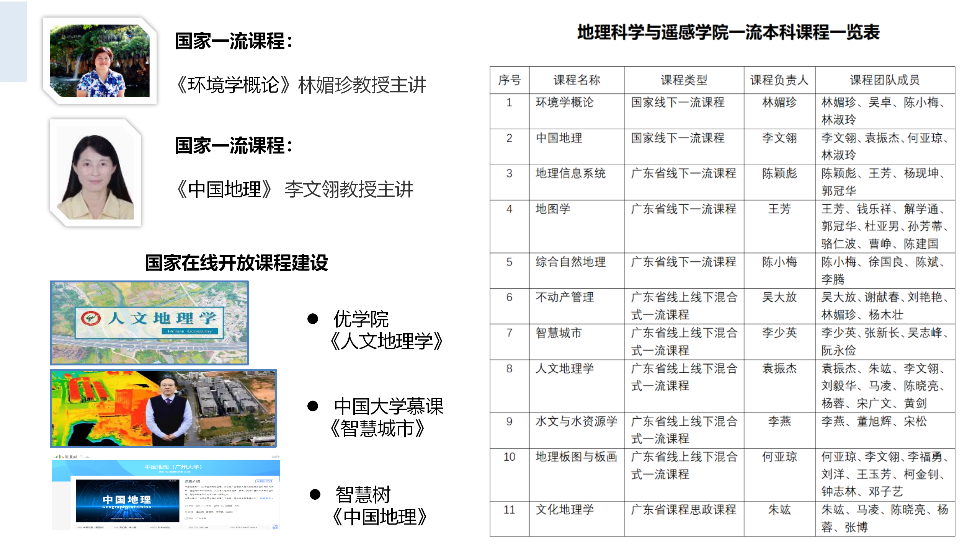Select the 智慧城市 video thumbnail with presenter
The image size is (980, 551).
tap(163, 408)
